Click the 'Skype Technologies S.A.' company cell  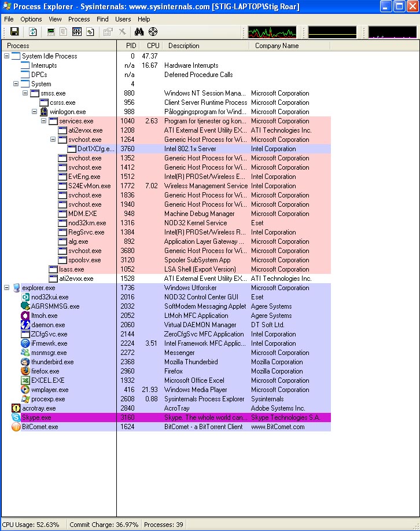286,418
